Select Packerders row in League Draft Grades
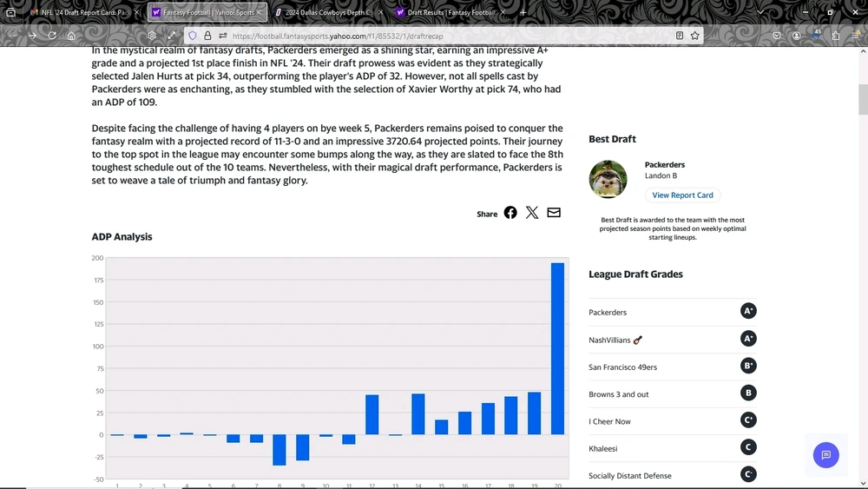The image size is (868, 489). click(x=673, y=312)
